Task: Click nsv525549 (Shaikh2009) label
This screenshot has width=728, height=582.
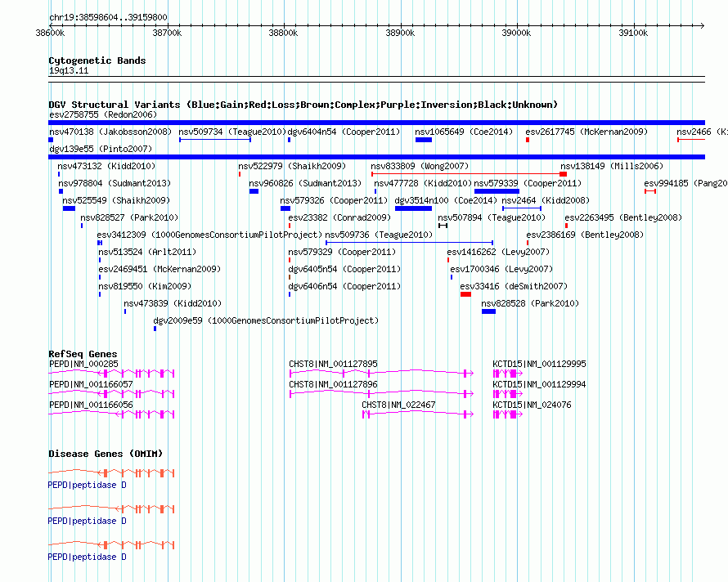Action: [116, 200]
